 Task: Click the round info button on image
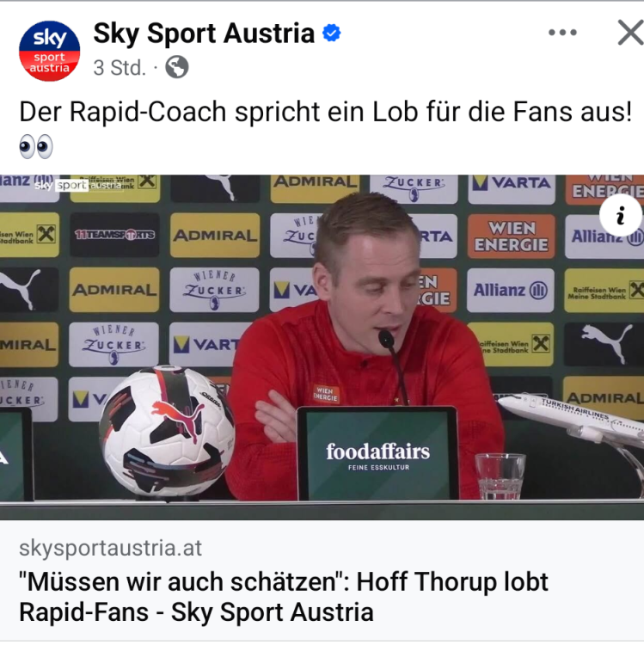[x=621, y=215]
